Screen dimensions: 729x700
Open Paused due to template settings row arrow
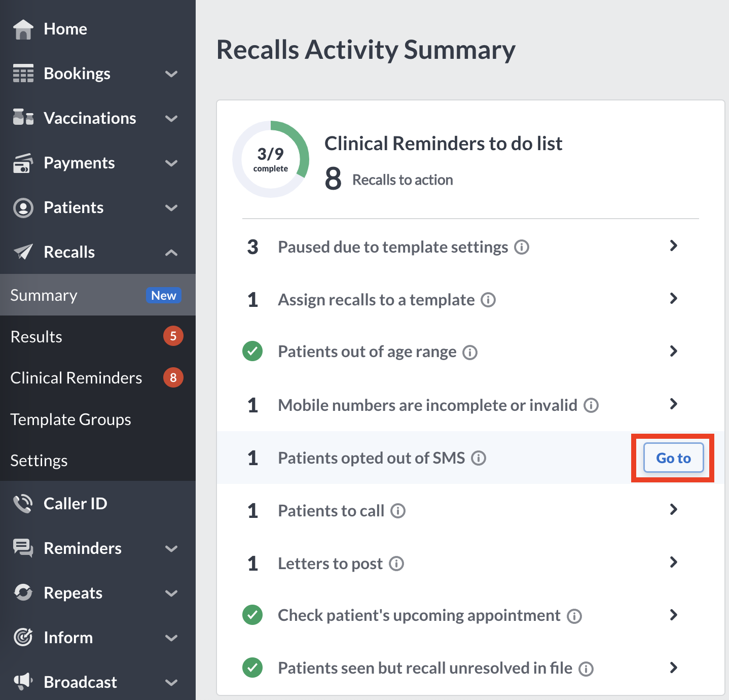coord(673,246)
